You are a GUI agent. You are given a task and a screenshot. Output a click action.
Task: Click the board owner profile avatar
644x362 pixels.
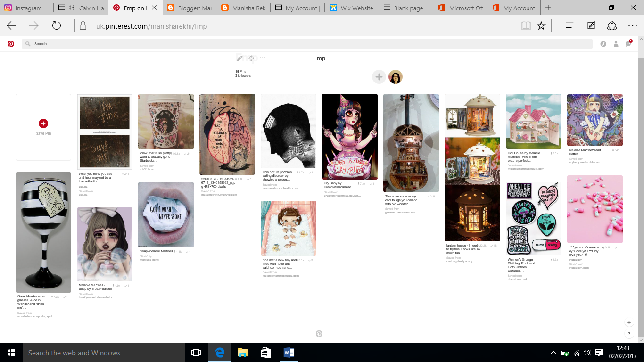pos(395,77)
